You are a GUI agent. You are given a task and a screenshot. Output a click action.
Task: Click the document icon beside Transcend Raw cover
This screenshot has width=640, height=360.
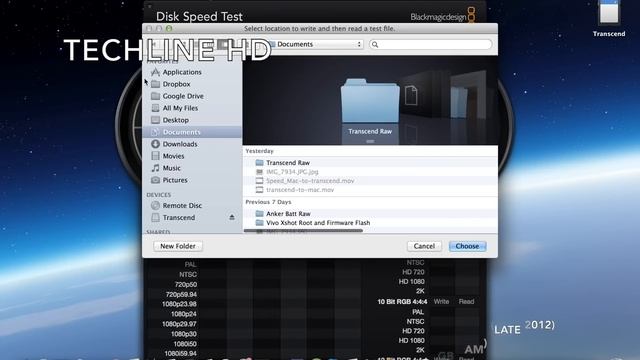(x=411, y=95)
